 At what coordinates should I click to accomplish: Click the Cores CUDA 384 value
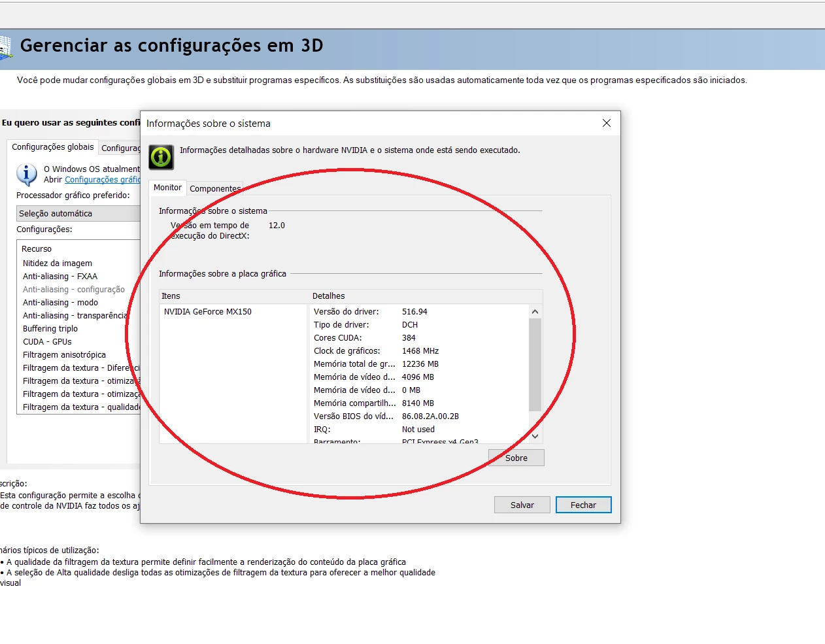409,338
